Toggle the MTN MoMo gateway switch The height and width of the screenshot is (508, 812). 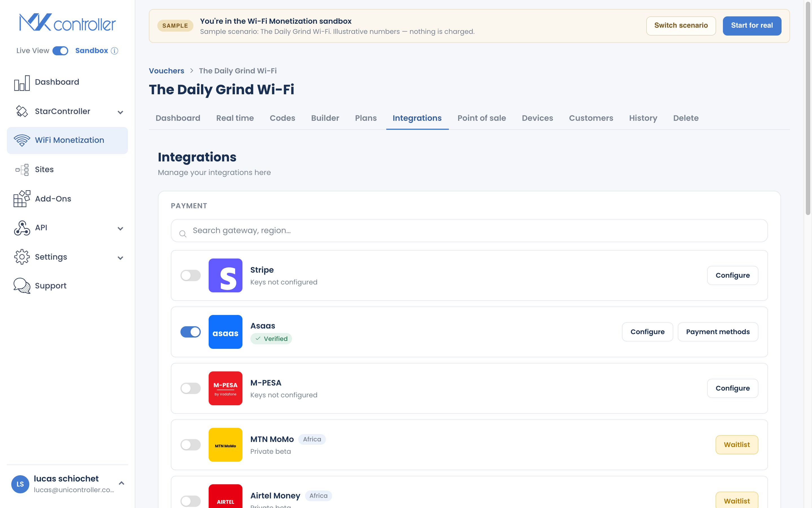click(x=191, y=444)
